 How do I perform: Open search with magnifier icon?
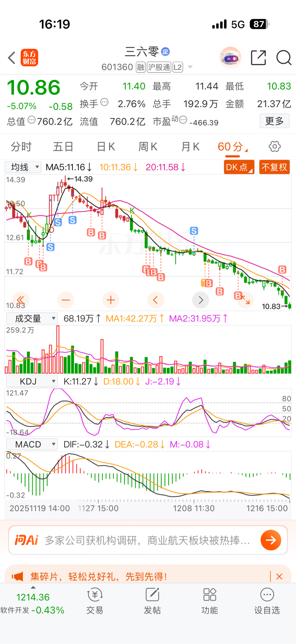284,58
